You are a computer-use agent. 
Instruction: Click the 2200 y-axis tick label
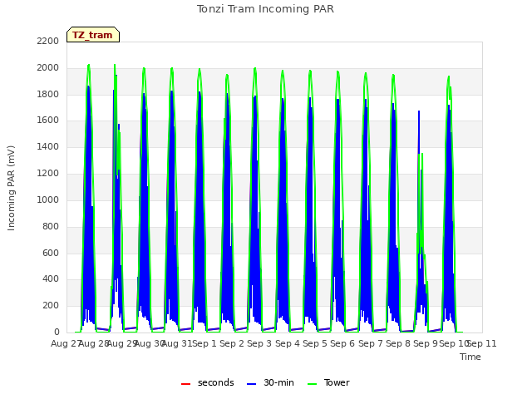(48, 41)
